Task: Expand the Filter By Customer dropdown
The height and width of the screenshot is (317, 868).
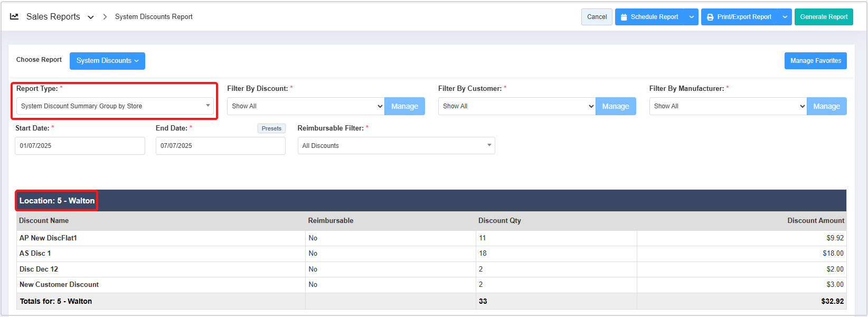Action: (516, 106)
